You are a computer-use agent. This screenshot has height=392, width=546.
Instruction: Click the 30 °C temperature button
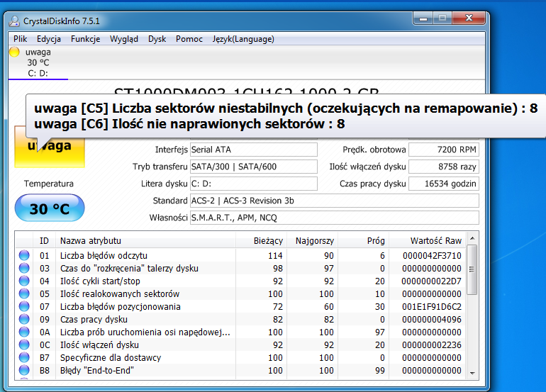pos(50,208)
